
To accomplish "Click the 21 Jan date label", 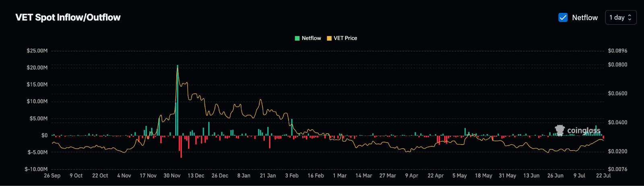I will coord(268,176).
